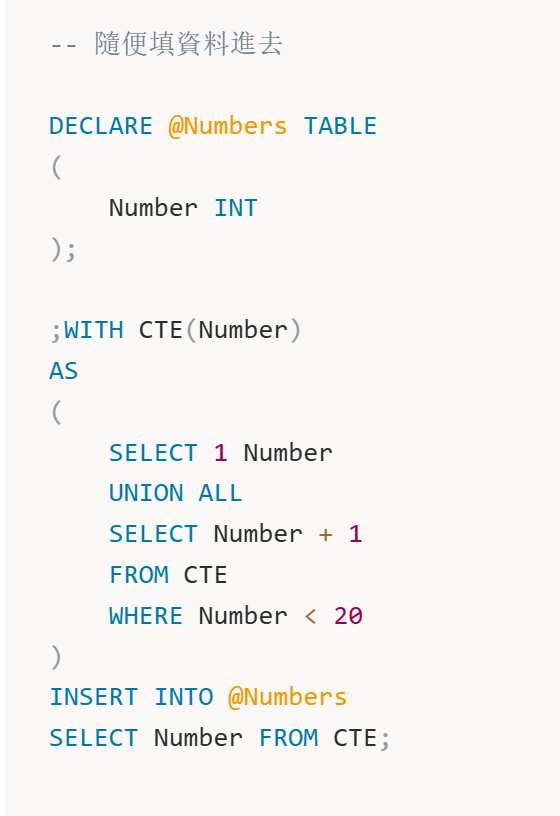Click the WHERE keyword
Screen dimensions: 560x816
(146, 616)
